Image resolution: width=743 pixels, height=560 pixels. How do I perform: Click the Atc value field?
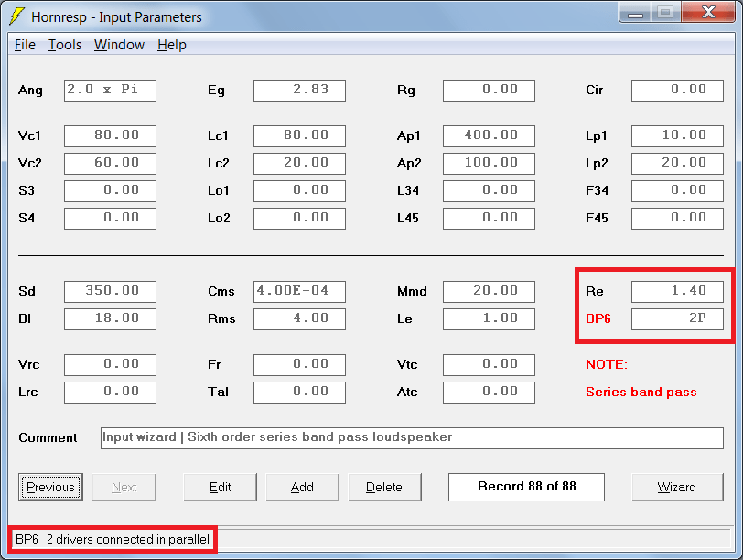click(x=489, y=393)
